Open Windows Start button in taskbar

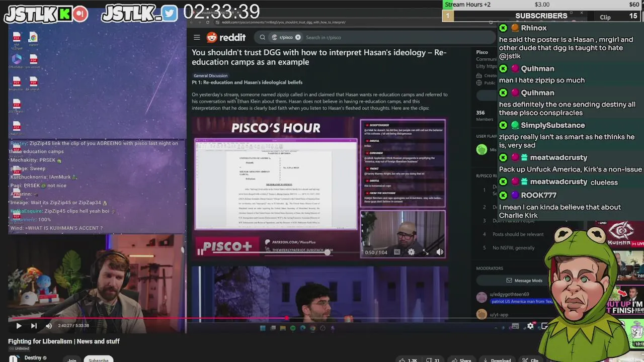tap(262, 328)
